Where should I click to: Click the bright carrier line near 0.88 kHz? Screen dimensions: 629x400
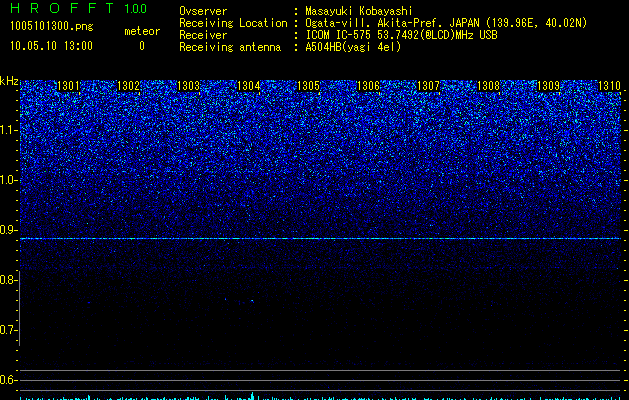320,239
